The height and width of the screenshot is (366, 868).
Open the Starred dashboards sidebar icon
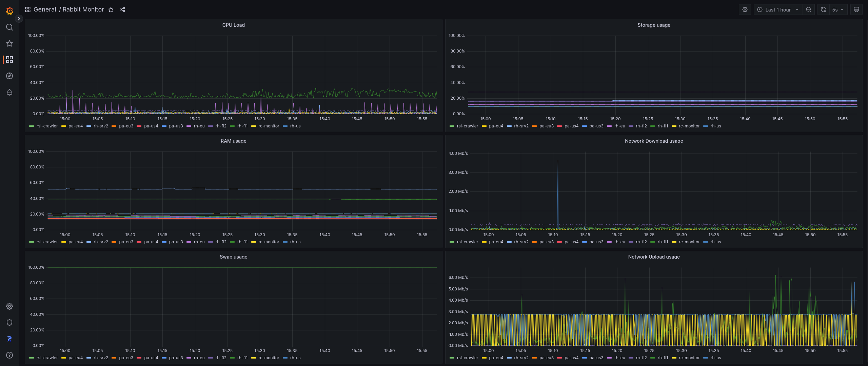point(9,43)
